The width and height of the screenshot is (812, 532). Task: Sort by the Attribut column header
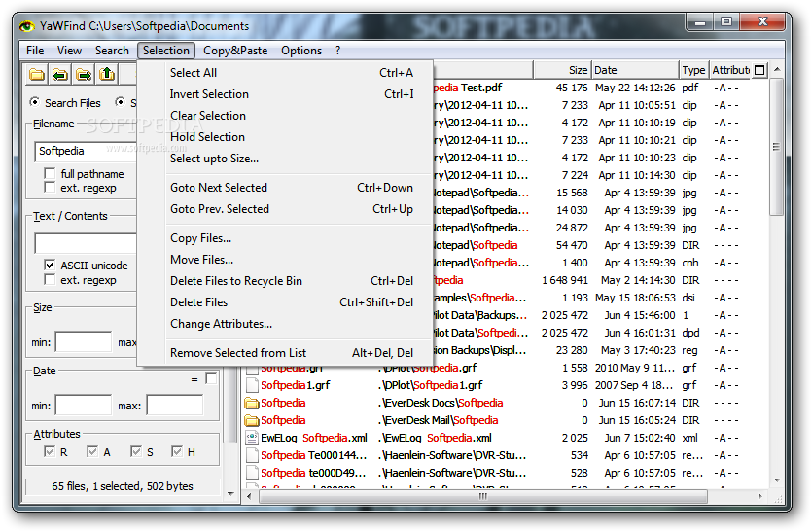click(x=730, y=70)
